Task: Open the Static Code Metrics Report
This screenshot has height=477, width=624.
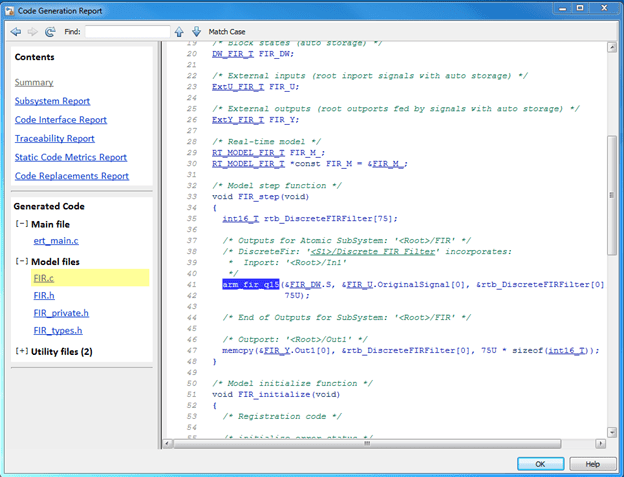Action: (71, 157)
